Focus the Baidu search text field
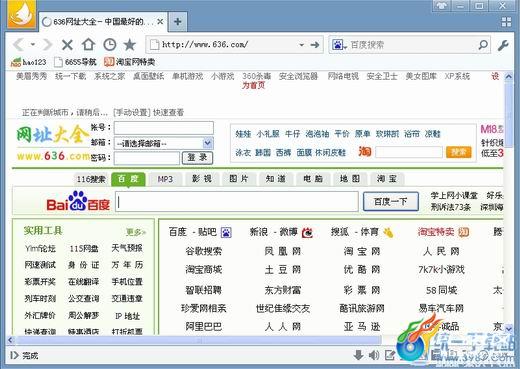The width and height of the screenshot is (520, 369). (237, 201)
